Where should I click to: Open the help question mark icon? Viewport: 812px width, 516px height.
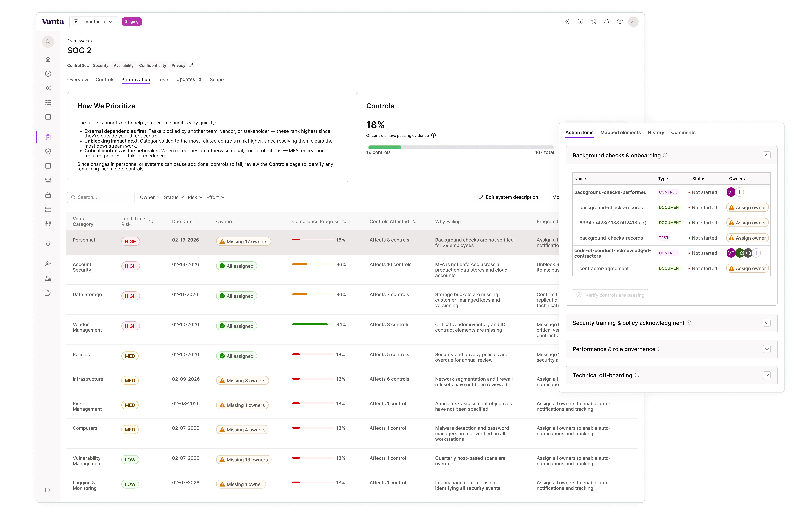coord(580,22)
